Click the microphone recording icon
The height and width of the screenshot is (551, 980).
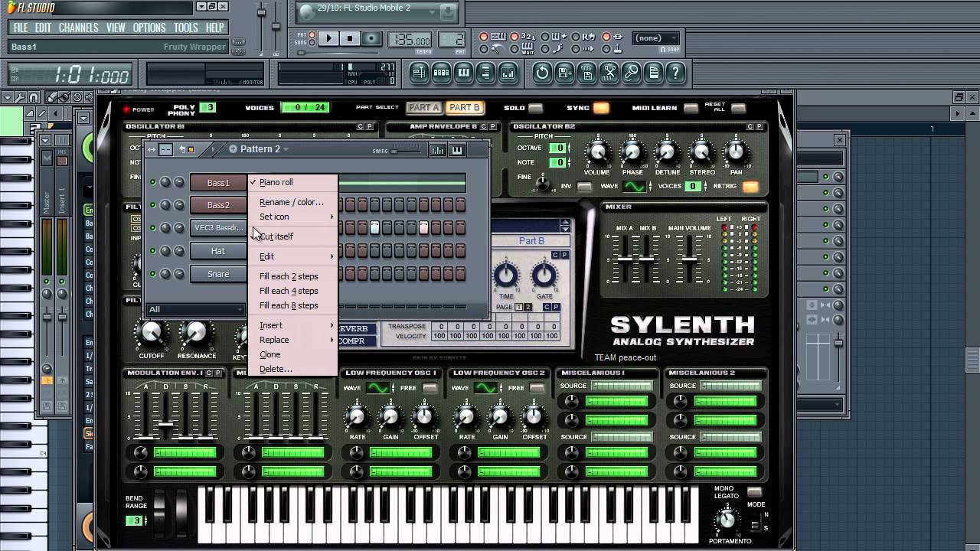click(x=631, y=73)
